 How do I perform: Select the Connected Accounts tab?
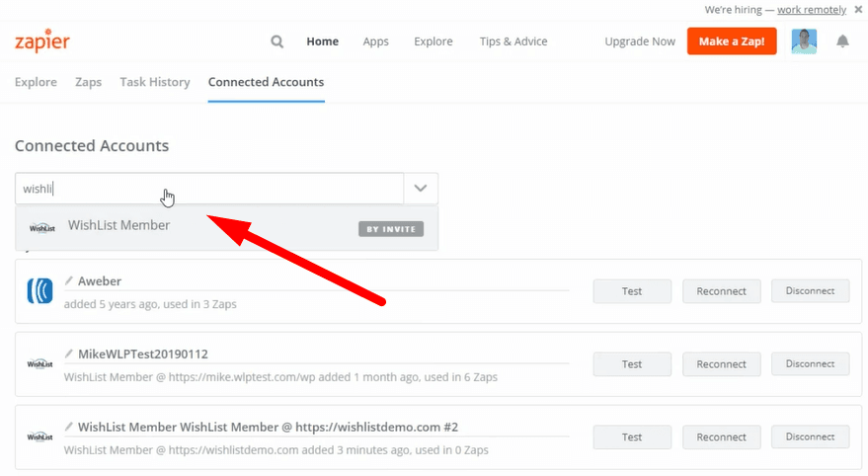267,82
